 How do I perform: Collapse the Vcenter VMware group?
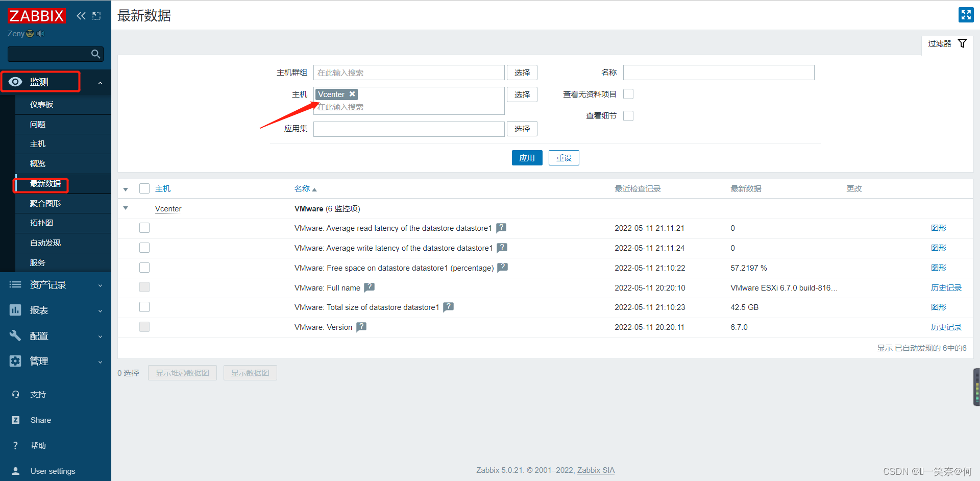(x=126, y=208)
